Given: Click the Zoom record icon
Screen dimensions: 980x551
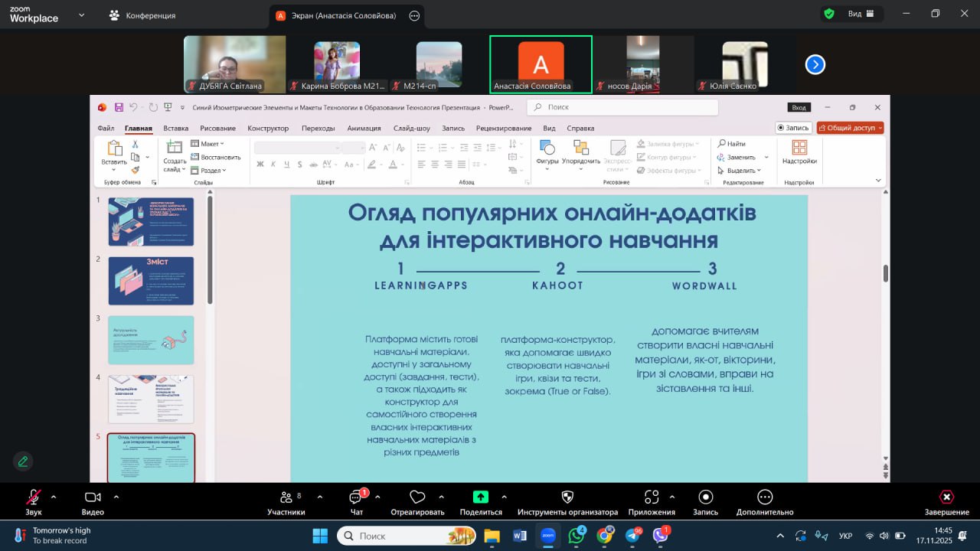Looking at the screenshot, I should (705, 497).
